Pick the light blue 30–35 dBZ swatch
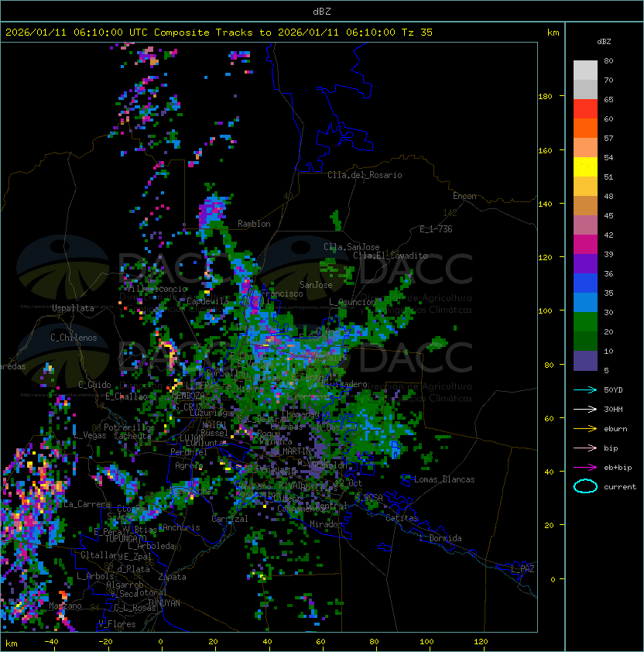This screenshot has width=644, height=652. tap(585, 303)
